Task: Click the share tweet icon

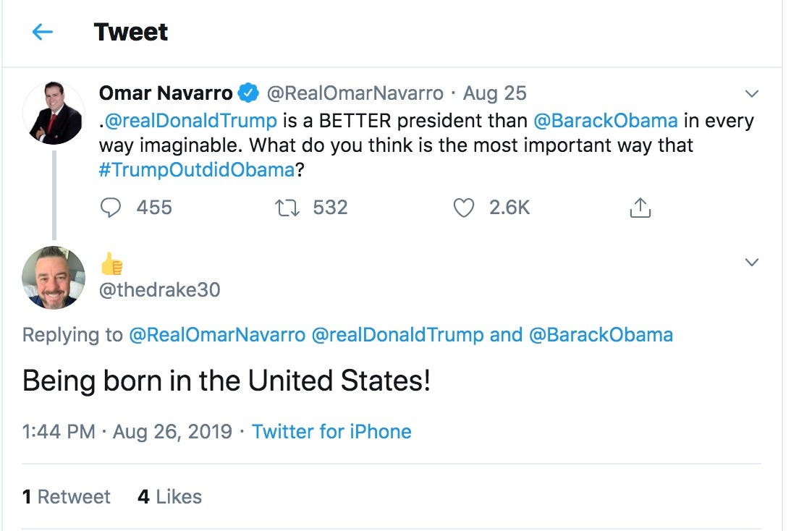Action: point(640,208)
